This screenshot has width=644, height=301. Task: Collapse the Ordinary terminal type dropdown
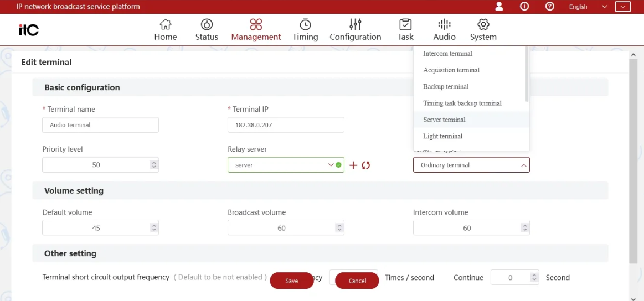[x=523, y=165]
